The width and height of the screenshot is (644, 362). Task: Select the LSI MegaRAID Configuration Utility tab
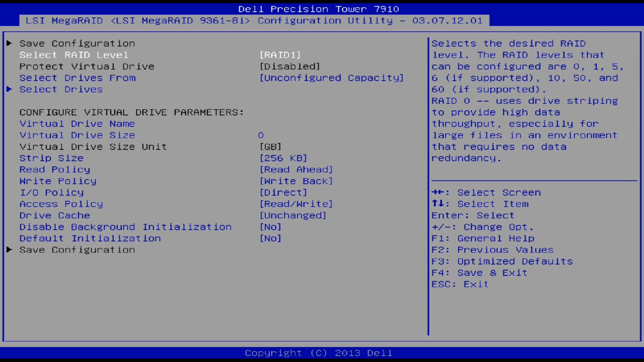coord(254,20)
